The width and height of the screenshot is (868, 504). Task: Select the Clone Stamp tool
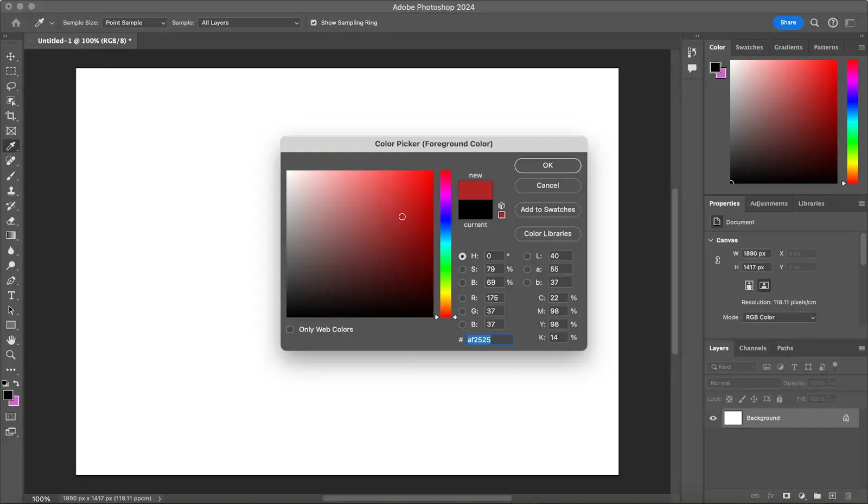click(x=11, y=191)
